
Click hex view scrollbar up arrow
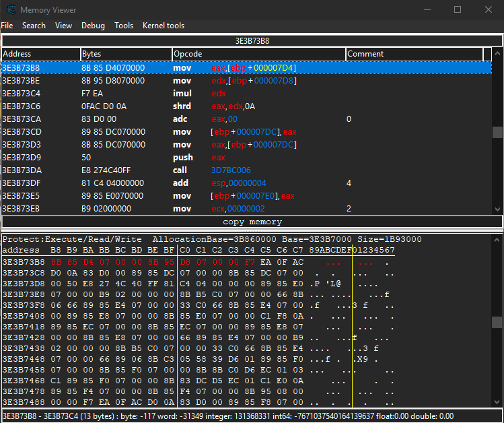(x=497, y=240)
